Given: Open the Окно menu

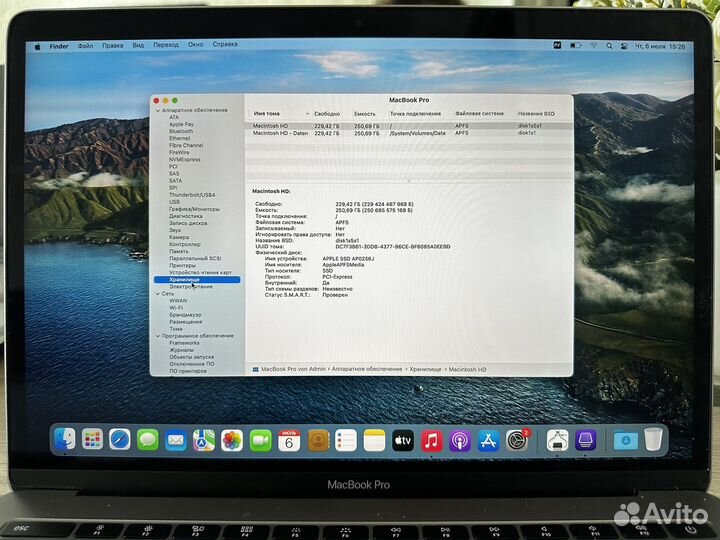Looking at the screenshot, I should (x=196, y=45).
